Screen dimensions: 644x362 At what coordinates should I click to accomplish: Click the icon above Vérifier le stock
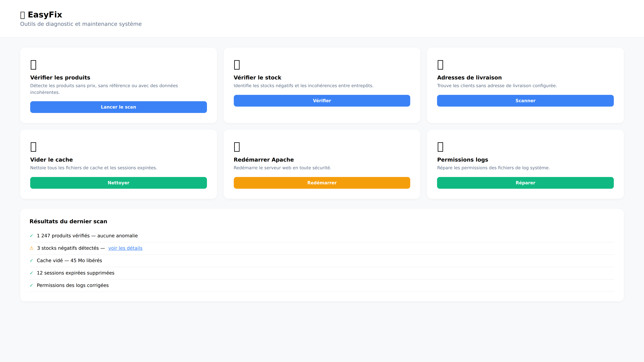pos(237,65)
